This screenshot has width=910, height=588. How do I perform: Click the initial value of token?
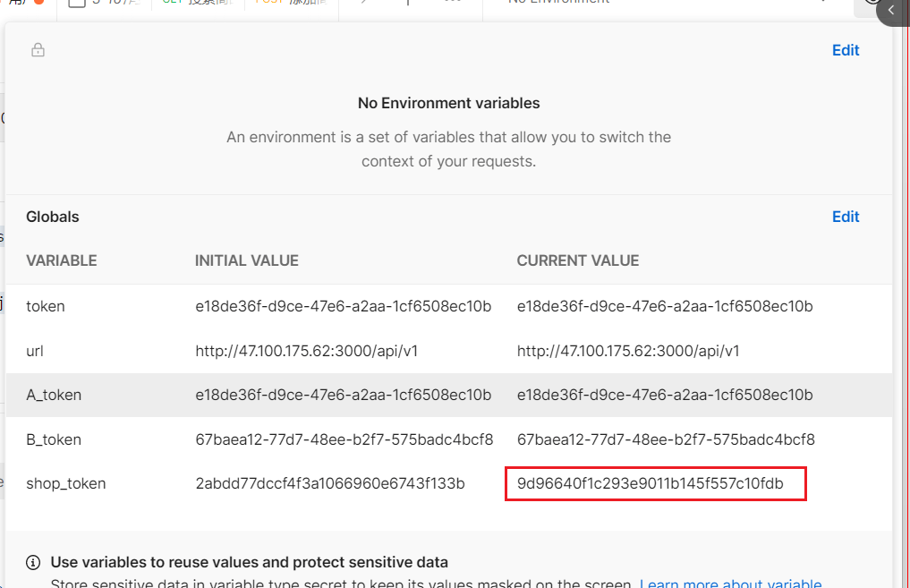(343, 306)
